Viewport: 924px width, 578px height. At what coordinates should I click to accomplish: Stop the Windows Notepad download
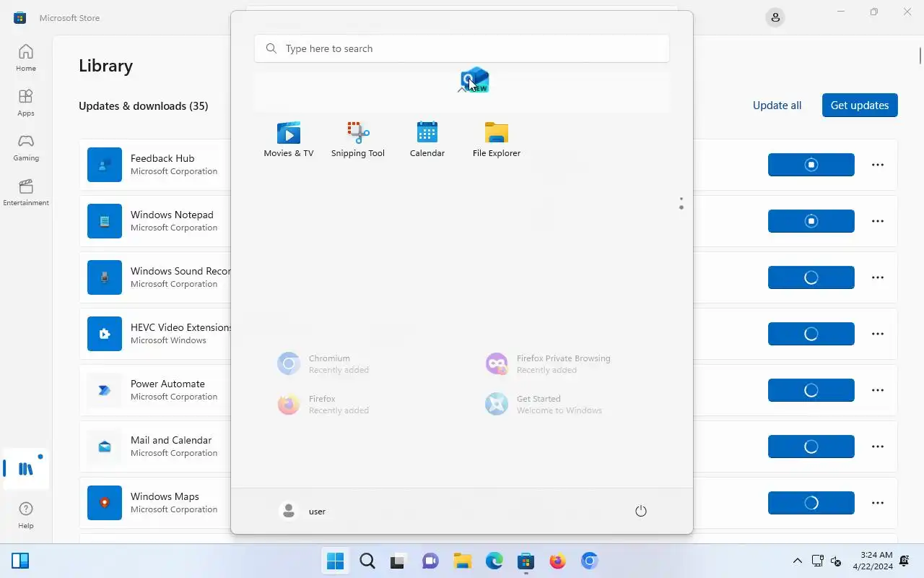coord(811,221)
